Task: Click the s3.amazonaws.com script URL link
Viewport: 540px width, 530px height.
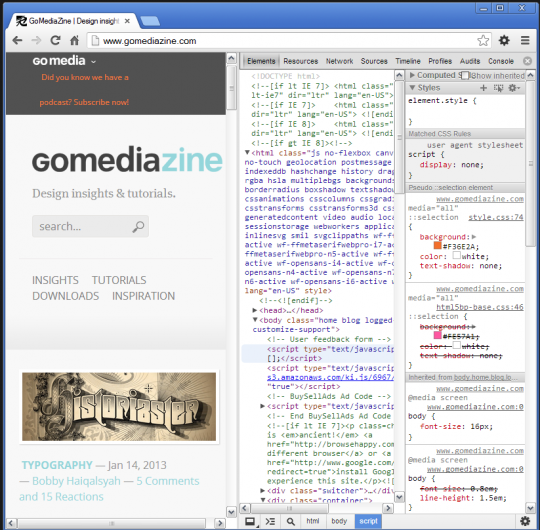Action: 330,377
